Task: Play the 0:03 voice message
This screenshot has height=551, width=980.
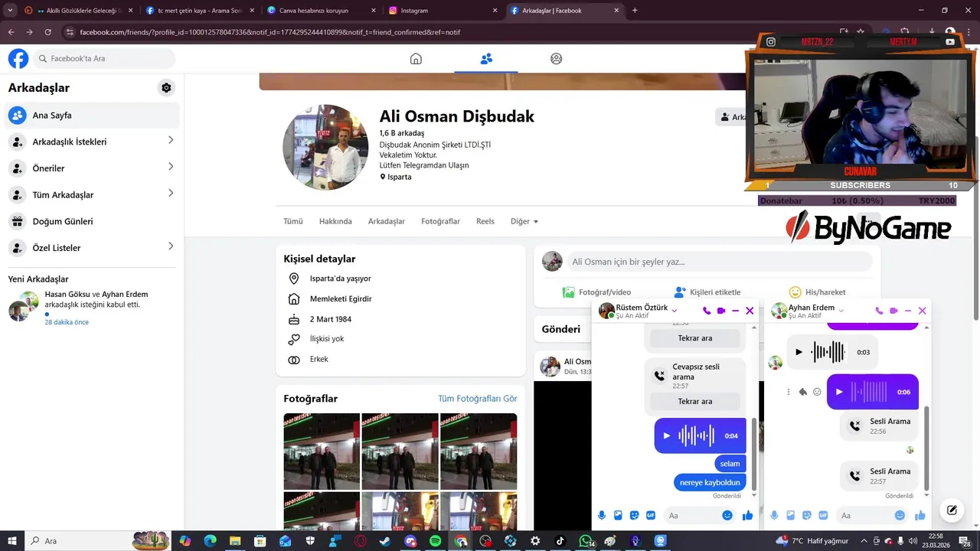Action: point(799,352)
